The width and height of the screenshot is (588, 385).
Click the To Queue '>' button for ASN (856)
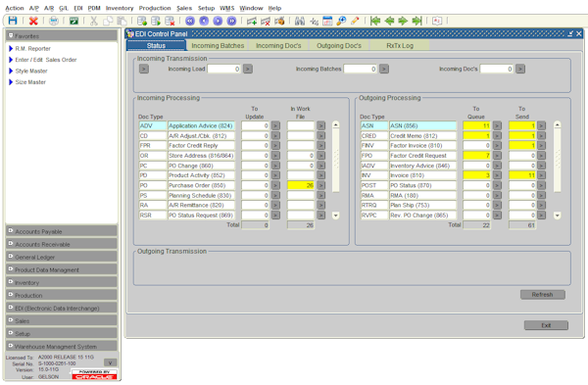[497, 125]
